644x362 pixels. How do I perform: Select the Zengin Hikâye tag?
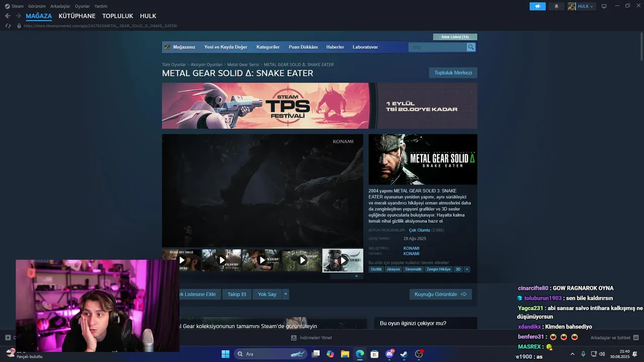pyautogui.click(x=439, y=269)
